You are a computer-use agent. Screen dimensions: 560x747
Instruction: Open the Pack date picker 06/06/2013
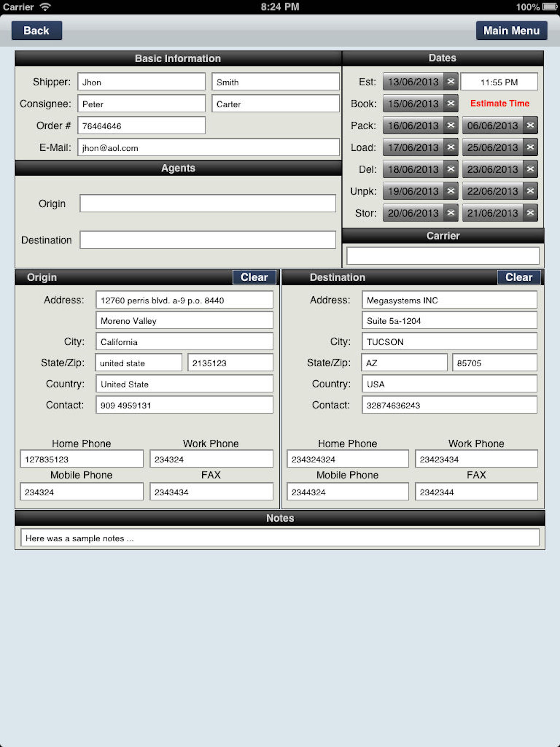(x=493, y=125)
